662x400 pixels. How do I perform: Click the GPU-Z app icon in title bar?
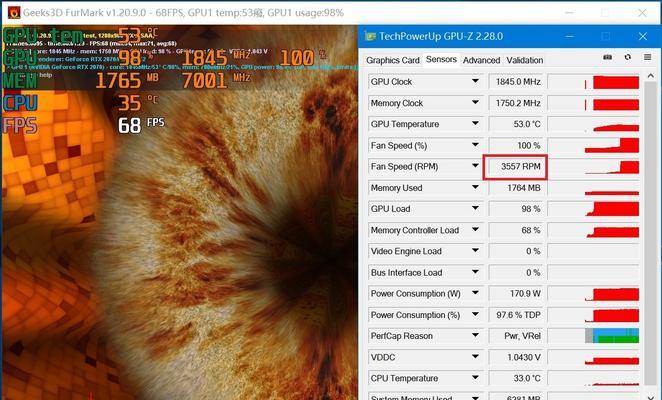point(370,36)
